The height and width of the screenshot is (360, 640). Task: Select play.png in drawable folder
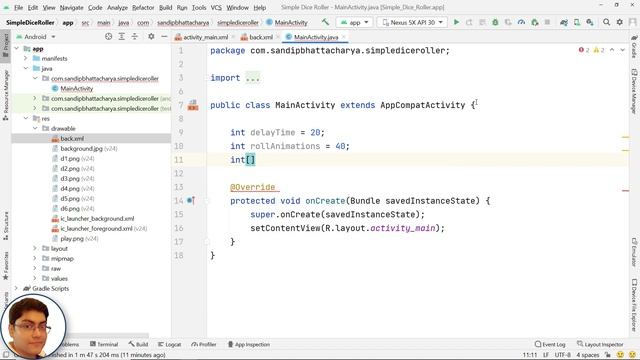click(x=72, y=238)
